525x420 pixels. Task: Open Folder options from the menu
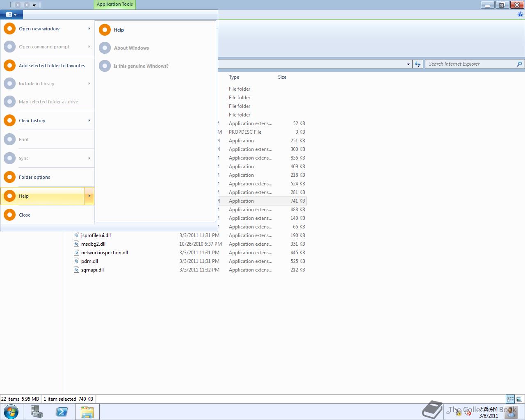48,177
